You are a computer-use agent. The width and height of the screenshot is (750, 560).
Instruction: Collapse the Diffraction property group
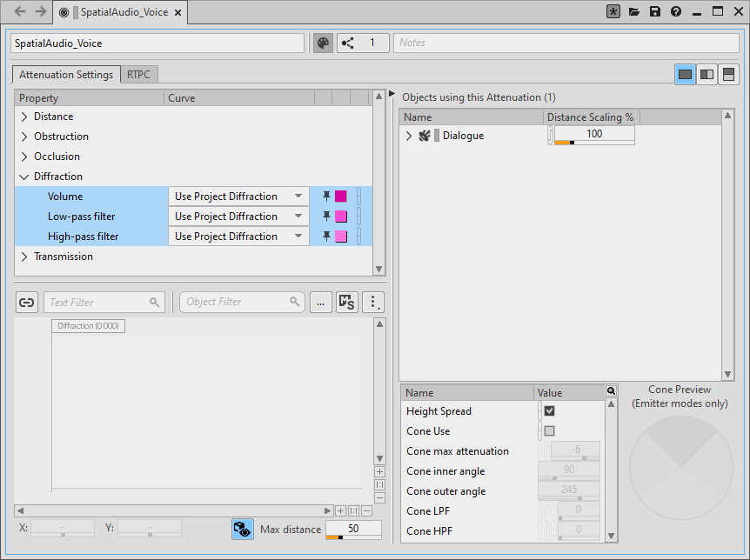[x=24, y=177]
